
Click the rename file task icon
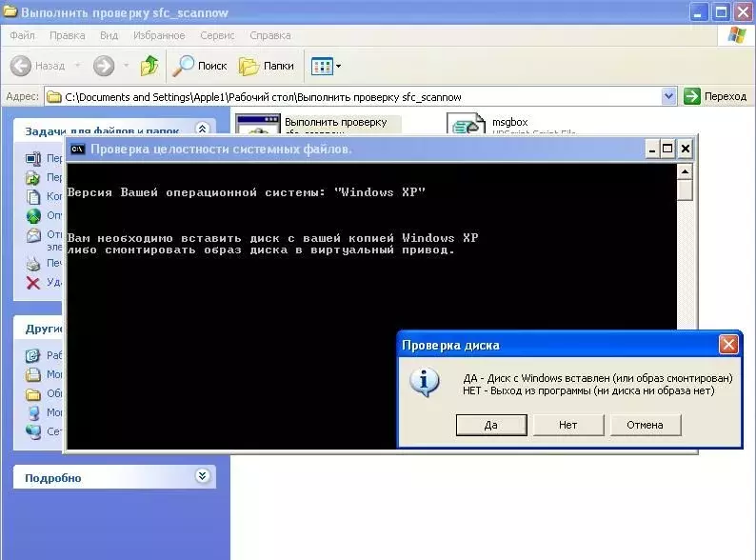coord(32,158)
